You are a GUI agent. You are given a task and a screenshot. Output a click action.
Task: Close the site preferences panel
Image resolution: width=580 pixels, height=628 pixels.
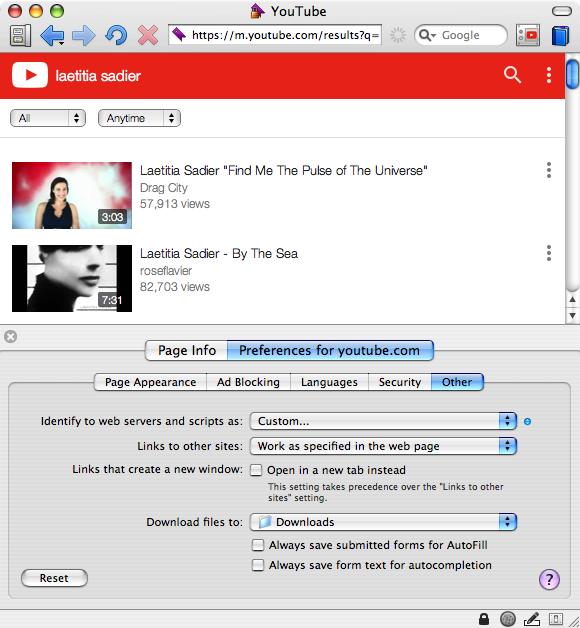10,336
